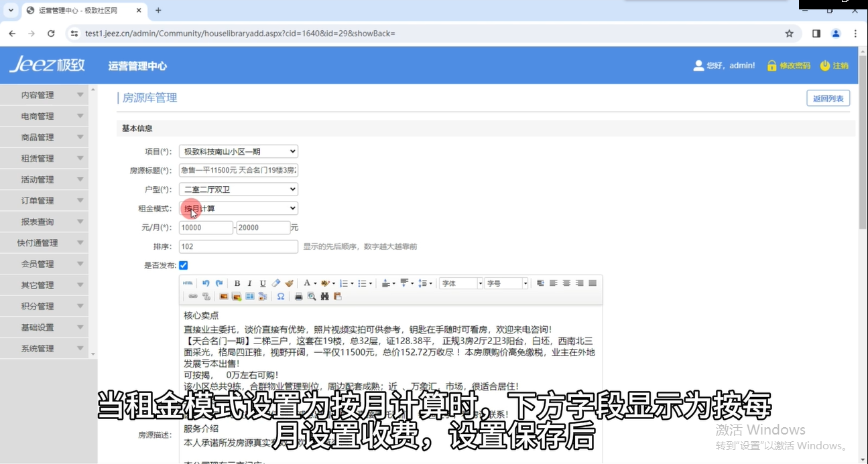Screen dimensions: 868x464
Task: Uncheck the 是否发布 publish checkbox
Action: [x=183, y=265]
